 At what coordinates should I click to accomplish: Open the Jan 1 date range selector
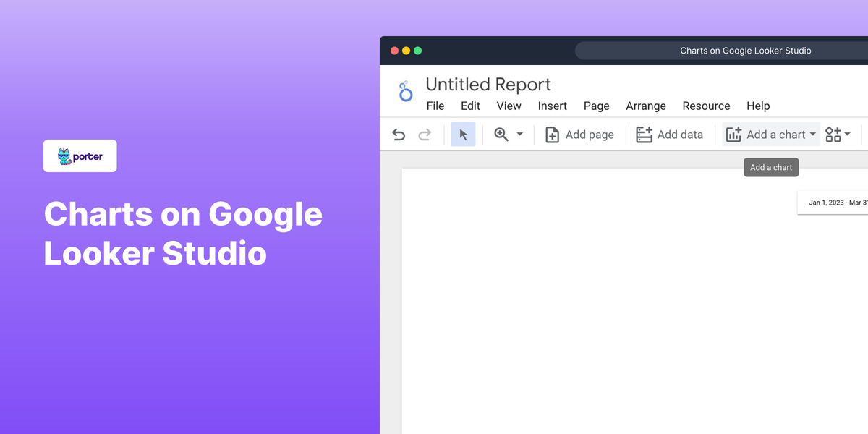(x=835, y=203)
